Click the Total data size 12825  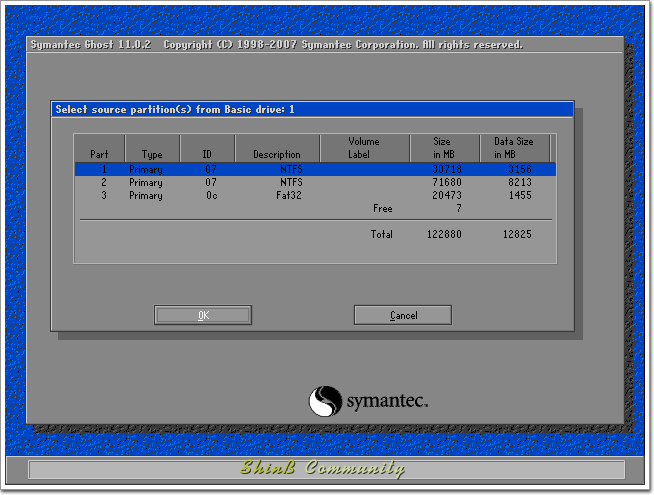pyautogui.click(x=517, y=234)
